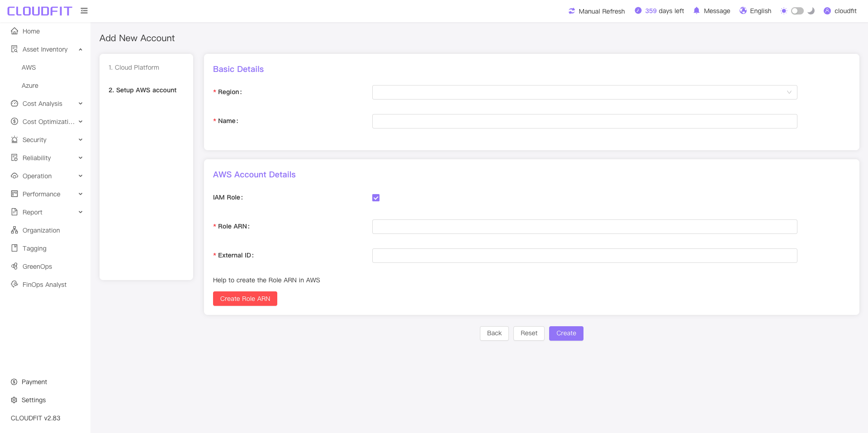The height and width of the screenshot is (433, 868).
Task: Open FinOps Analyst in sidebar
Action: pyautogui.click(x=45, y=285)
